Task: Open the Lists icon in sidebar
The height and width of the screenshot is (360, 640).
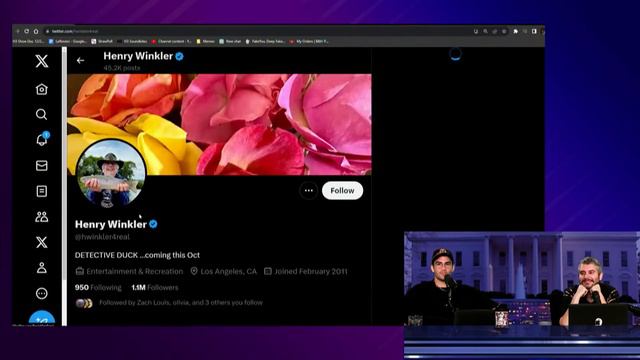Action: click(42, 191)
